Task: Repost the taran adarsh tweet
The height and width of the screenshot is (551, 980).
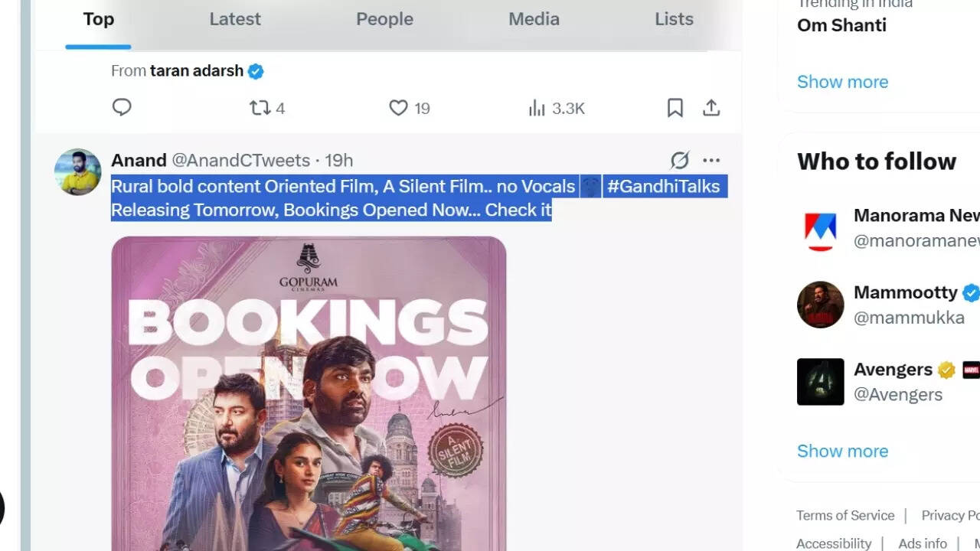Action: click(260, 108)
